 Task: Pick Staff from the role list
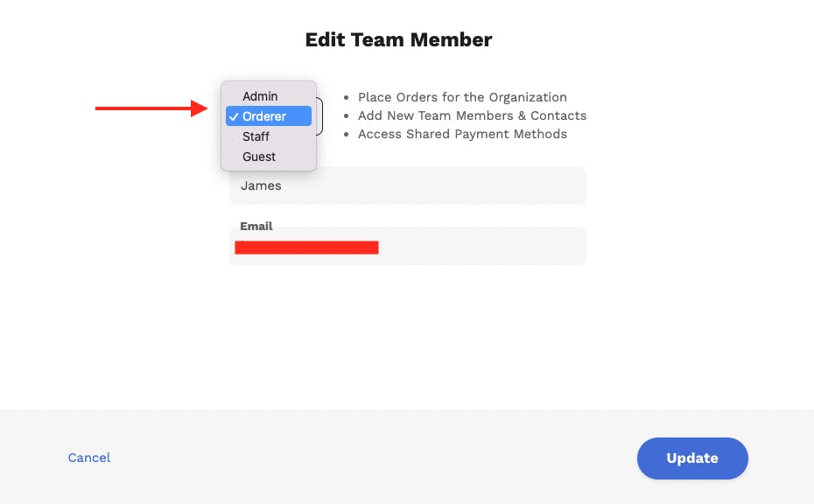point(256,136)
